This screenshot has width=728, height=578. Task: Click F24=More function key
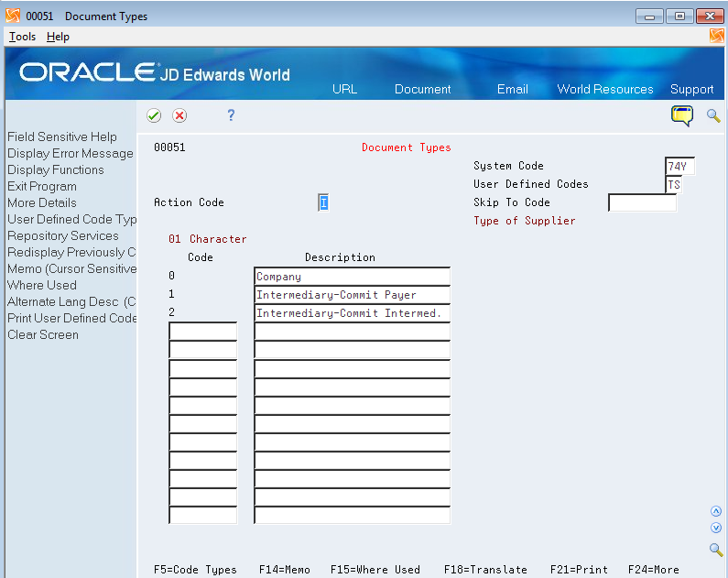coord(653,570)
